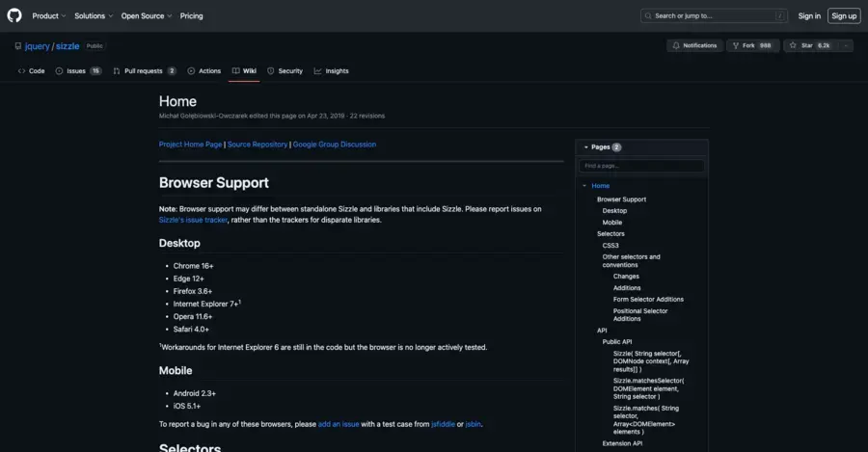Viewport: 868px width, 452px height.
Task: Star the sizzle repository
Action: tap(809, 46)
